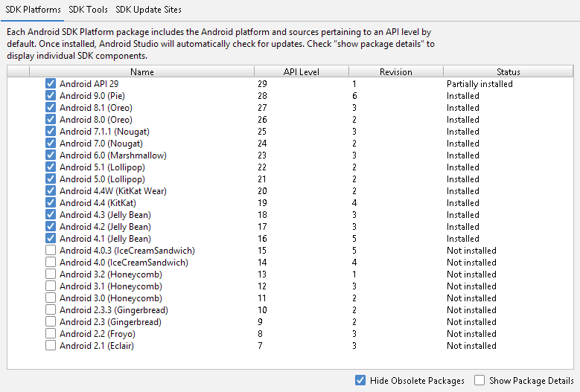Image resolution: width=580 pixels, height=392 pixels.
Task: Select the 'Android 9.0 (Pie)' name text
Action: click(x=92, y=96)
